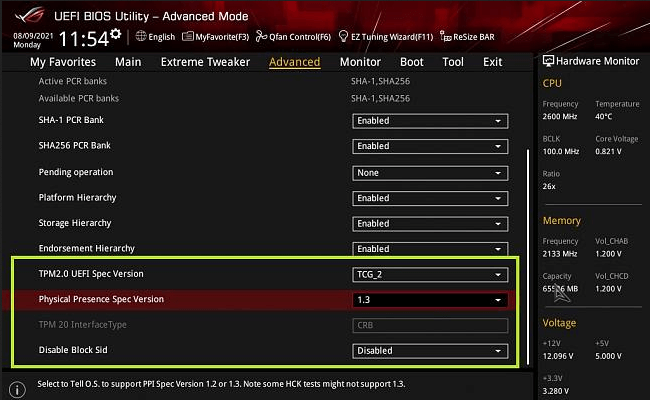Click the 0.821 V core voltage value
The width and height of the screenshot is (650, 400).
(x=609, y=151)
